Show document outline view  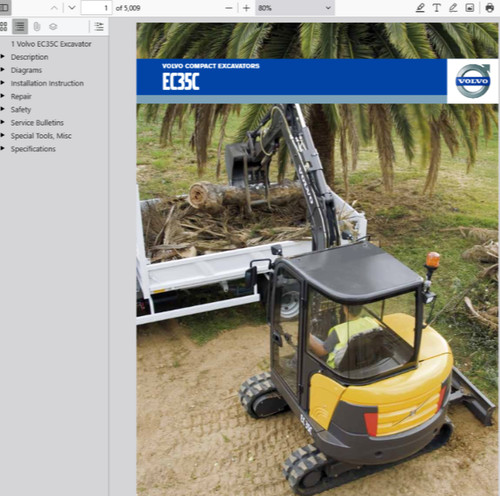tap(20, 26)
